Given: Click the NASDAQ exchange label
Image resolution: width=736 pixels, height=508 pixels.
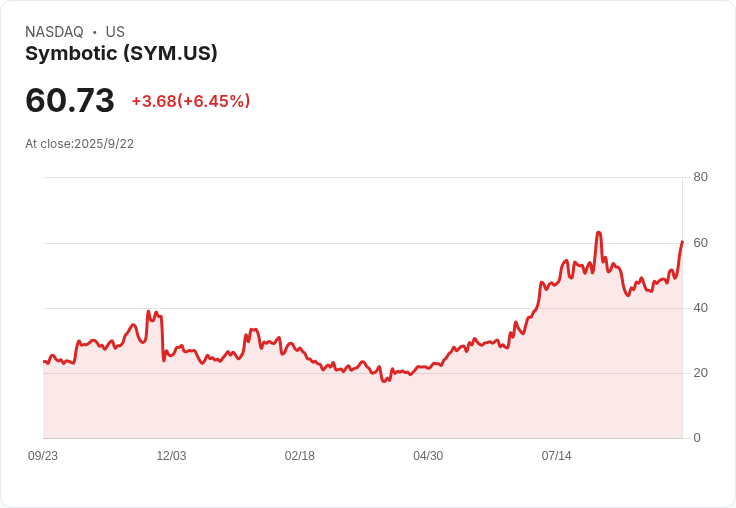Looking at the screenshot, I should [x=54, y=32].
